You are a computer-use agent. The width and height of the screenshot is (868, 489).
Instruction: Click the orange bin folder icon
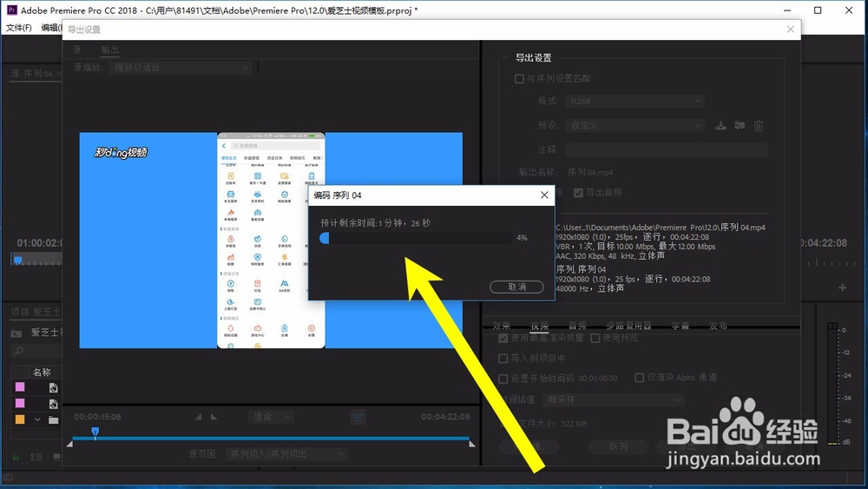53,420
